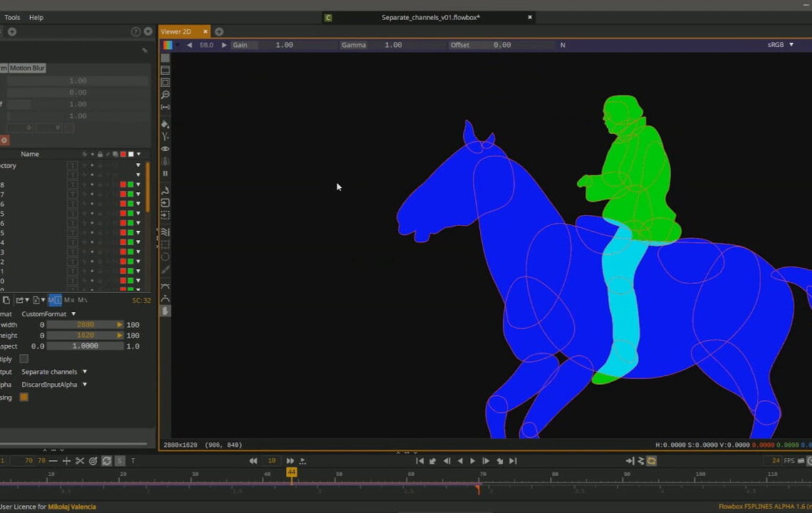Jump to the first frame

pyautogui.click(x=420, y=461)
